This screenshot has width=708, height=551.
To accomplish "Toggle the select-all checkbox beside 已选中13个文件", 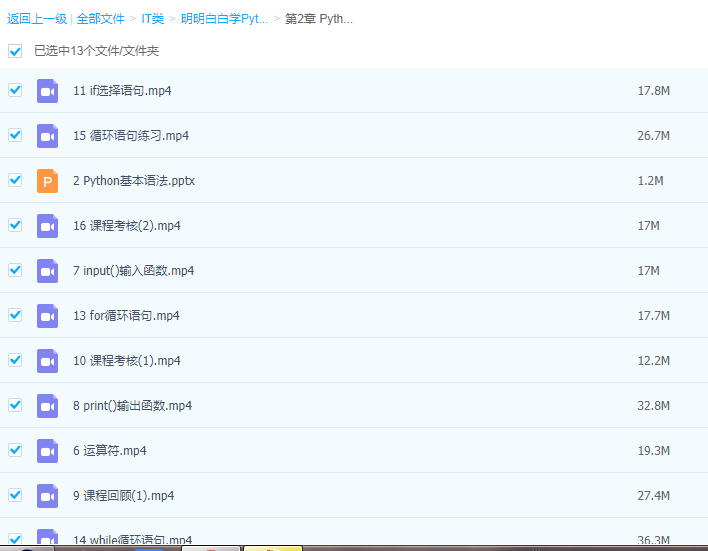I will coord(15,51).
